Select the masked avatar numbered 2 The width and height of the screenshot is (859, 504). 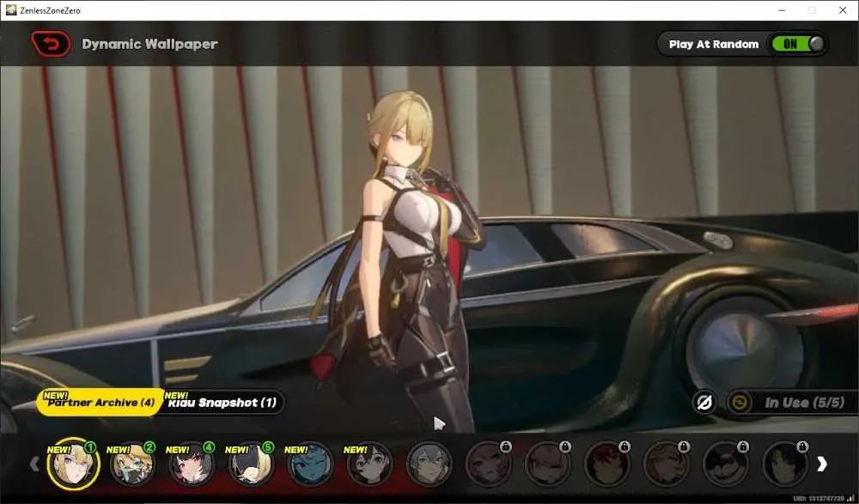[132, 464]
